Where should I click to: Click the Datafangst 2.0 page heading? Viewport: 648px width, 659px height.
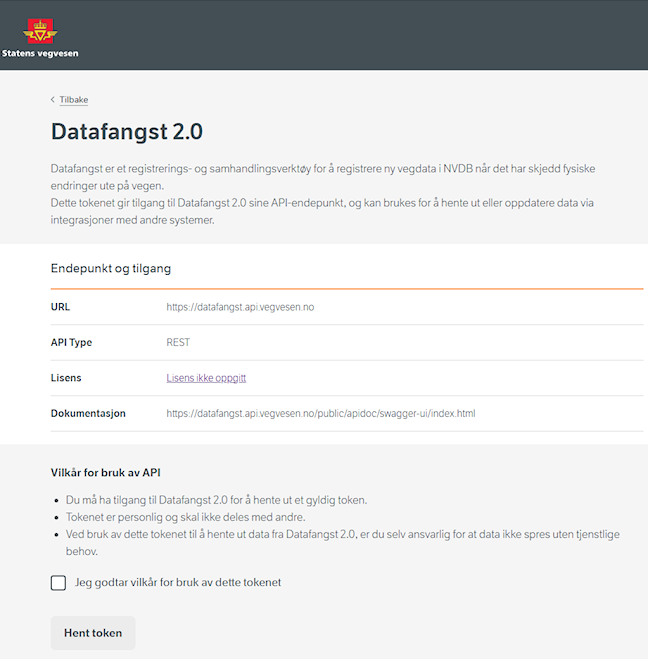[x=126, y=132]
